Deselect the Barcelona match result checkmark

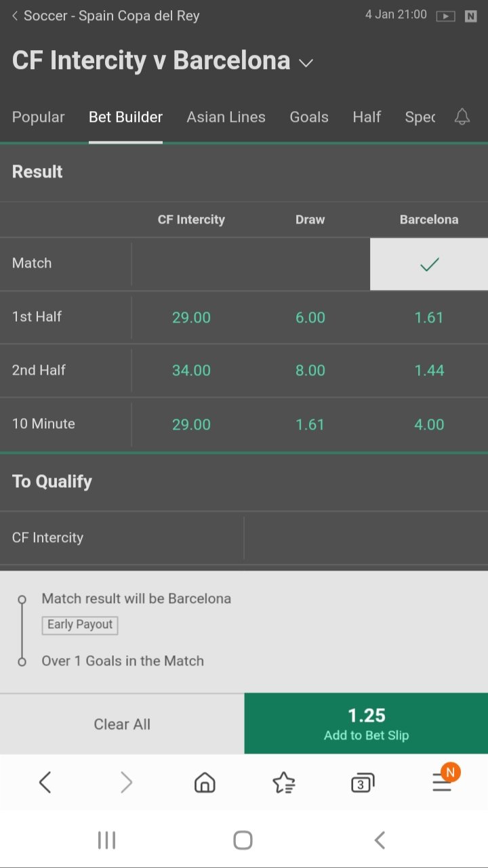click(x=429, y=264)
